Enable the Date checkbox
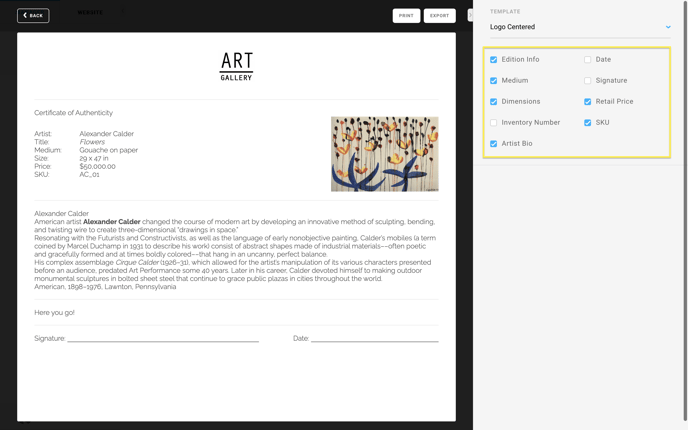688x430 pixels. [x=588, y=60]
